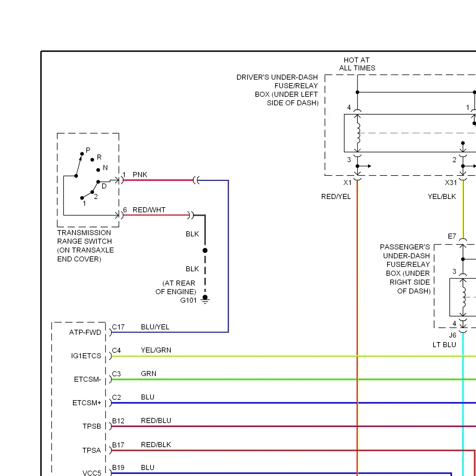The width and height of the screenshot is (476, 476).
Task: Click the X1 connector label
Action: pos(347,182)
